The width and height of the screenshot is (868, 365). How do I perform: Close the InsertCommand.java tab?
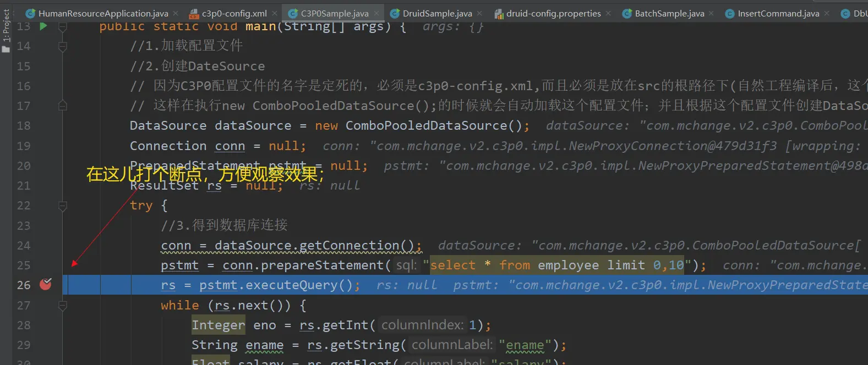tap(827, 13)
